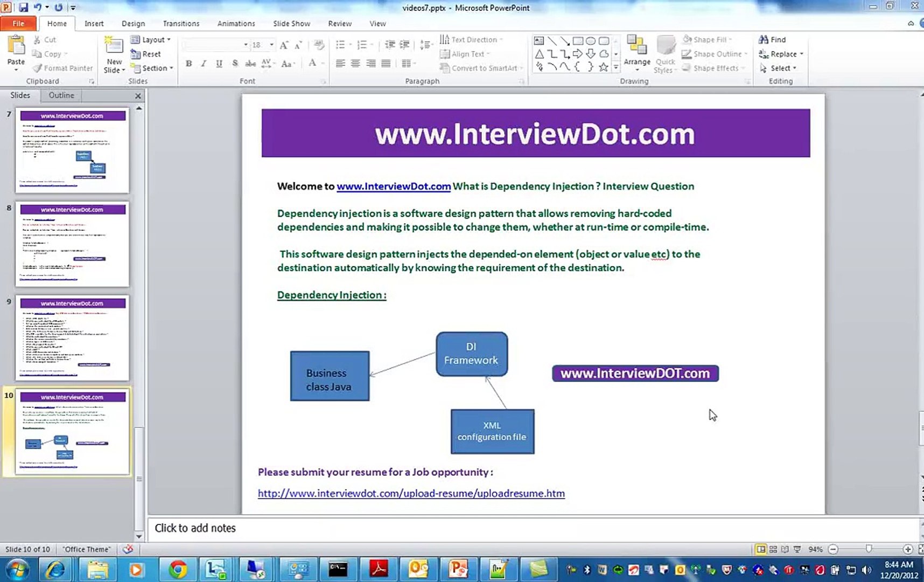Click the spell check status icon
924x582 pixels.
[x=128, y=549]
